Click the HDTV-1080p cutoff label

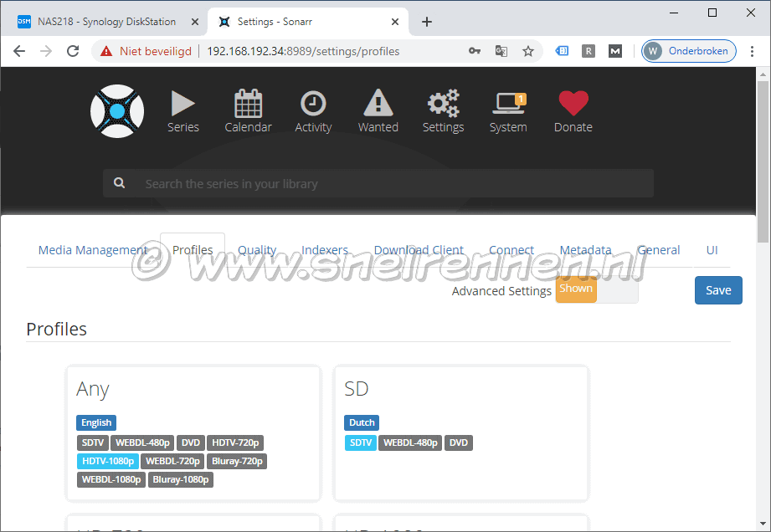[x=108, y=461]
